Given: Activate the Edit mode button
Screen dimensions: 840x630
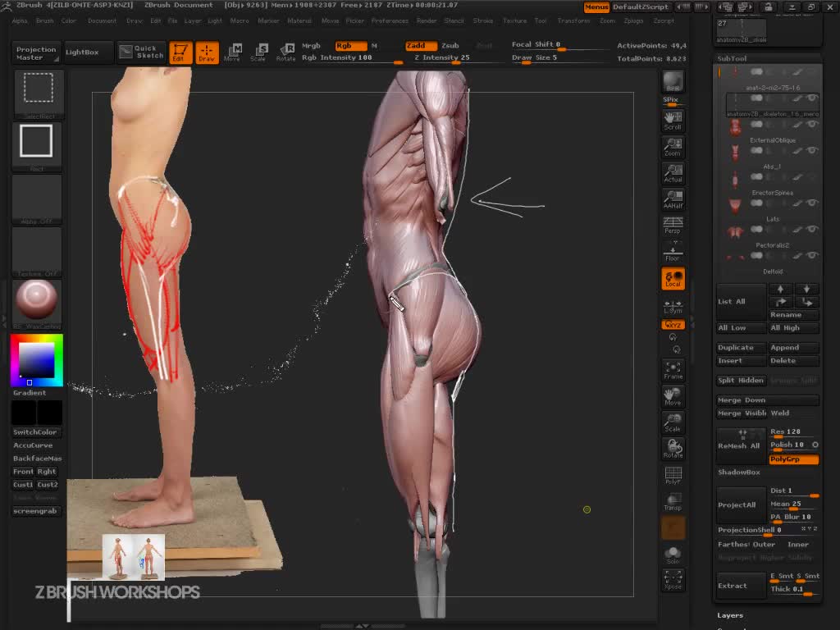Looking at the screenshot, I should click(x=180, y=52).
